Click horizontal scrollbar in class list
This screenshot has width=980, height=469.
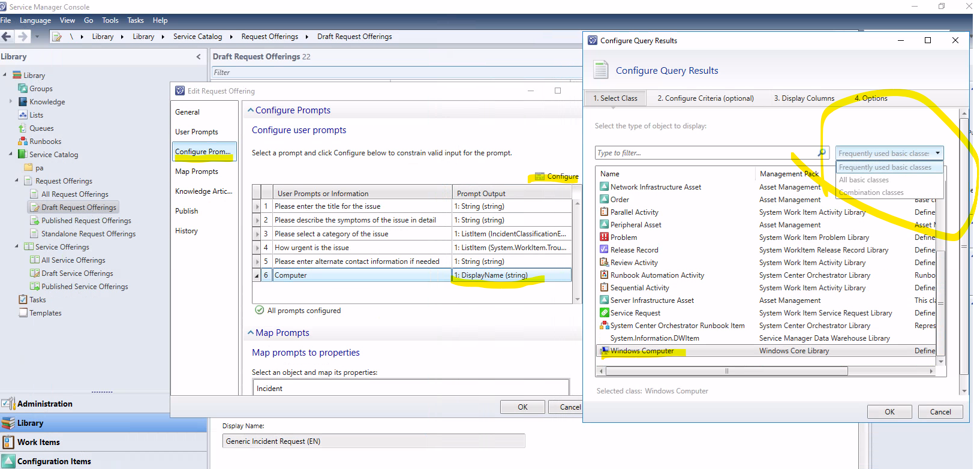click(x=726, y=371)
